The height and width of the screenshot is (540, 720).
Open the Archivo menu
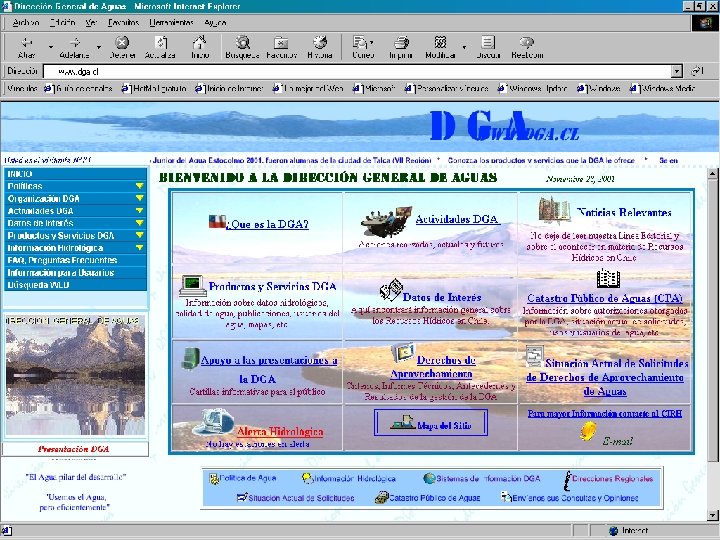(x=26, y=22)
